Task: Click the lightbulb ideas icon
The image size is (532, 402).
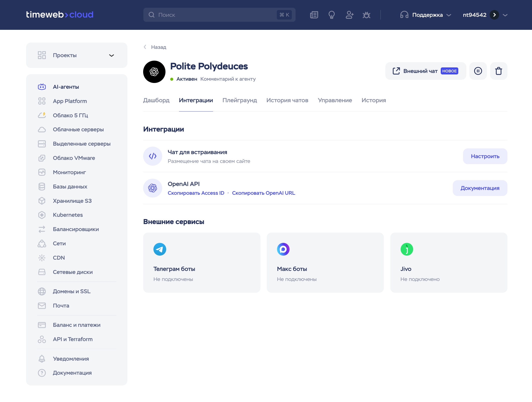Action: coord(331,15)
